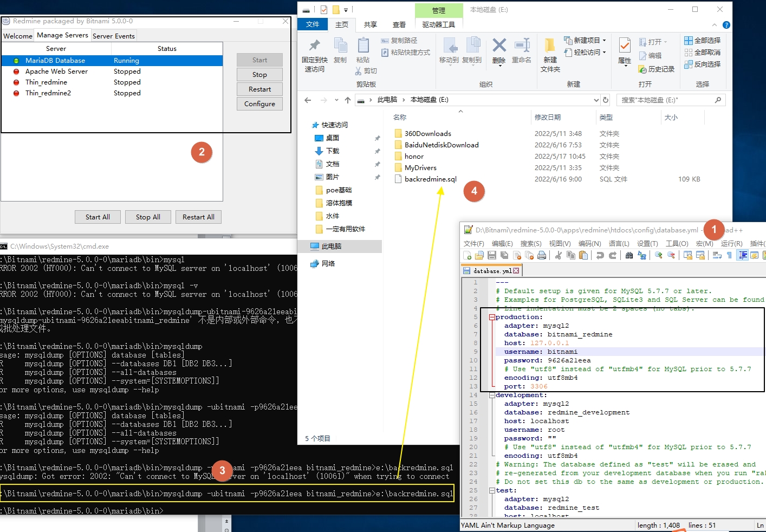Click Open file icon in Notepad++ toolbar
Image resolution: width=766 pixels, height=532 pixels.
479,255
